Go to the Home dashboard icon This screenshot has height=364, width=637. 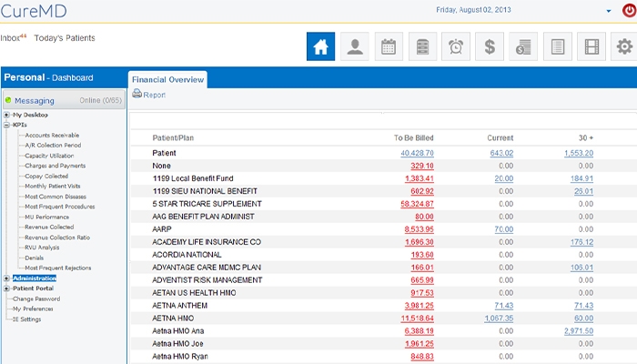320,46
